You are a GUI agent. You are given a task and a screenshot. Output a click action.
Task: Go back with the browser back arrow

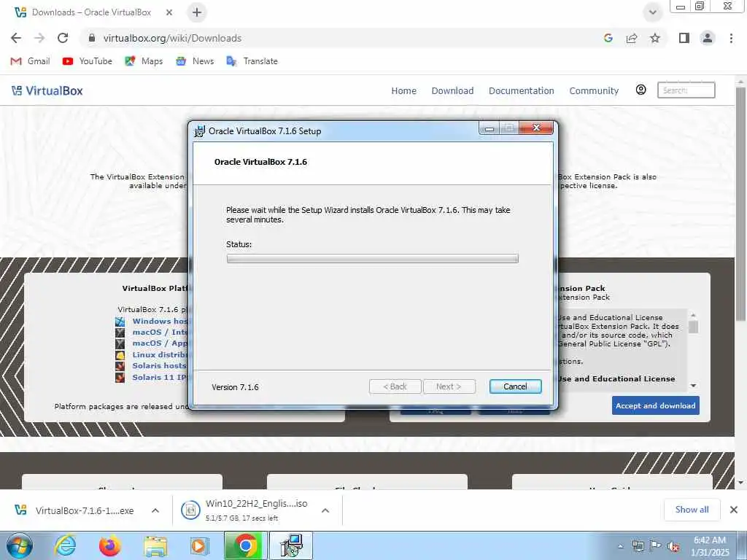[x=16, y=38]
